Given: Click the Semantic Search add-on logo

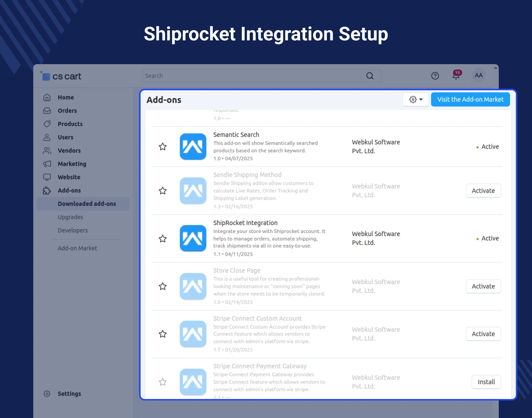Looking at the screenshot, I should pyautogui.click(x=193, y=147).
